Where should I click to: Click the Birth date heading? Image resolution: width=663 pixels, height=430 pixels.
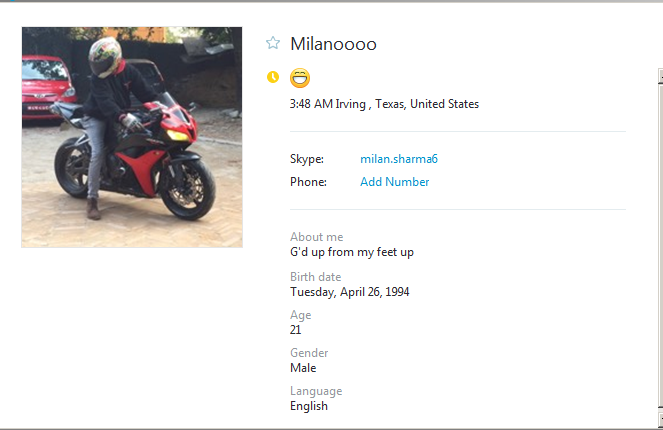click(315, 277)
